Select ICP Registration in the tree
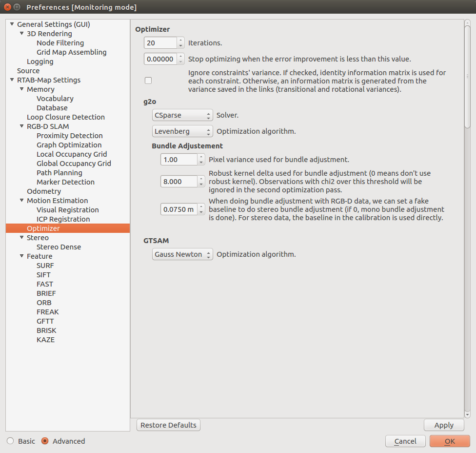The height and width of the screenshot is (453, 476). [x=63, y=219]
